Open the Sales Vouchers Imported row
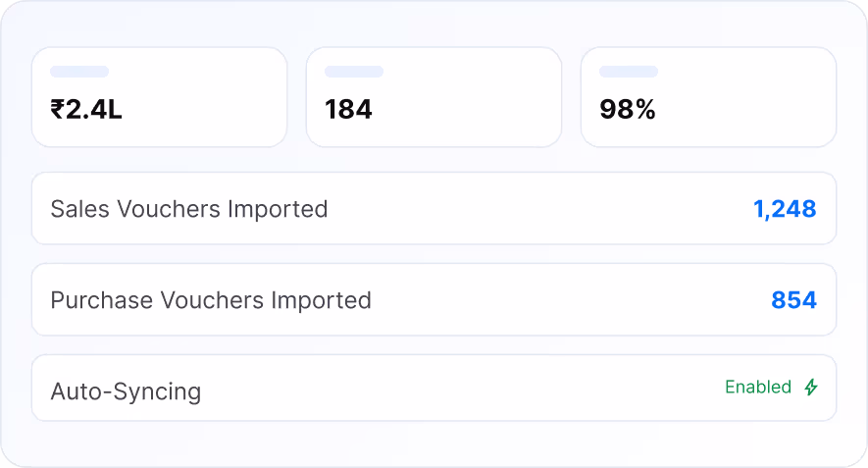 pos(434,208)
